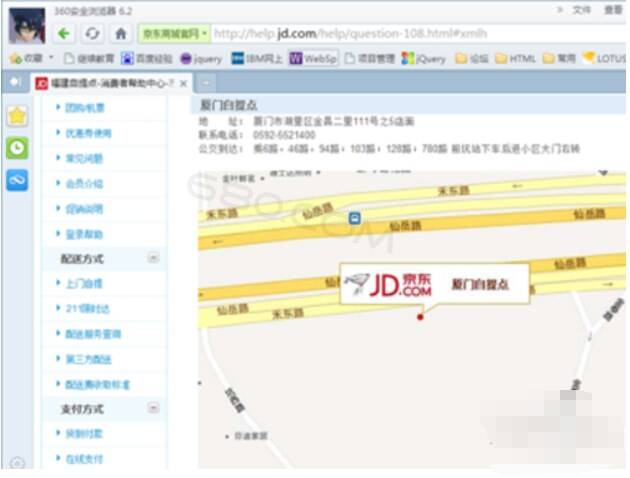Open the 查看 menu

coord(614,10)
